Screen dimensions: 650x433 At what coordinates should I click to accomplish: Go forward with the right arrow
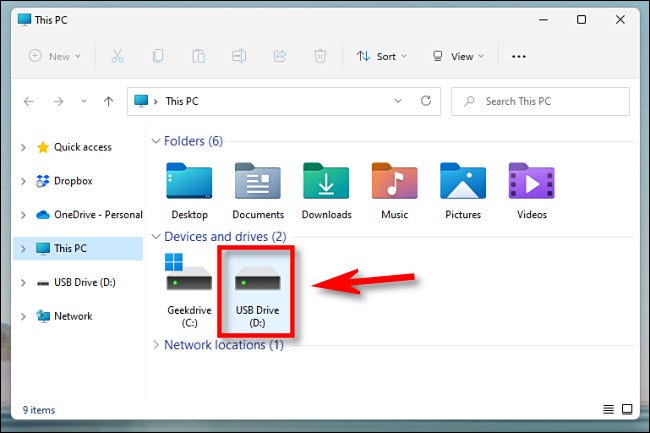58,101
